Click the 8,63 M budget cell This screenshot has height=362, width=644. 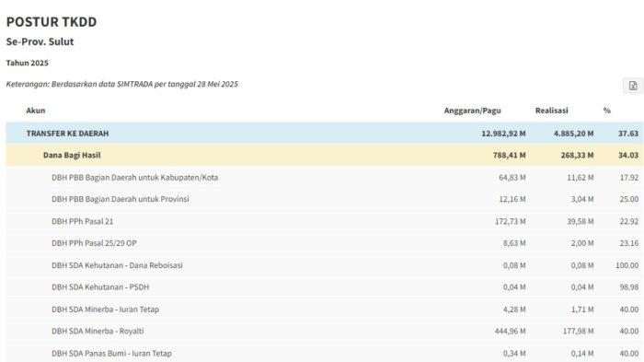click(514, 243)
